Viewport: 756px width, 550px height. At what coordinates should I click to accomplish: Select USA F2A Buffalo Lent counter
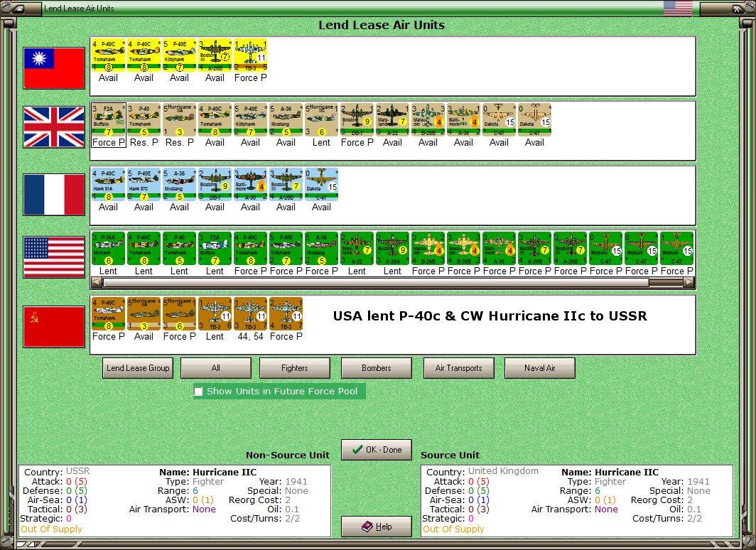tap(215, 248)
